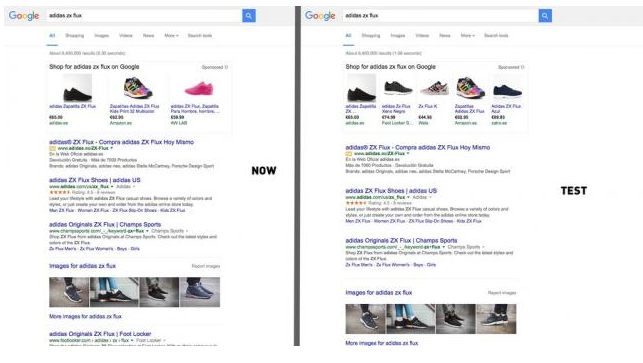Click star rating under adidas US, TEST page
Screen dimensions: 643x363
[356, 203]
